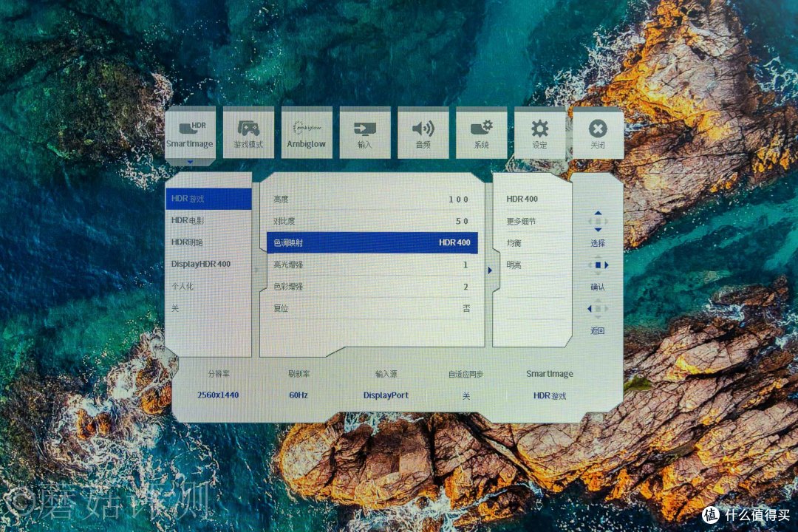
Task: Select the HDR明艳 mode
Action: tap(208, 242)
